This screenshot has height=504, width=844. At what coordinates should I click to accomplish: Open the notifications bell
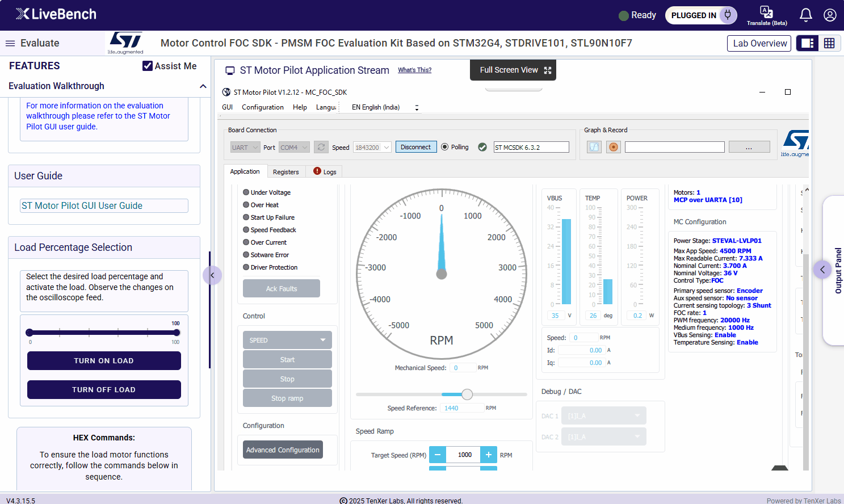click(806, 15)
